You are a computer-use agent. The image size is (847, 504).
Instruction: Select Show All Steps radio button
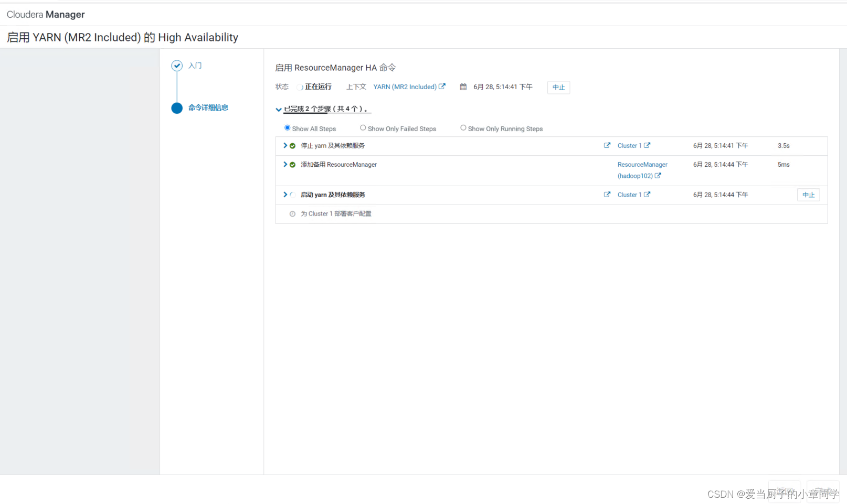click(287, 128)
